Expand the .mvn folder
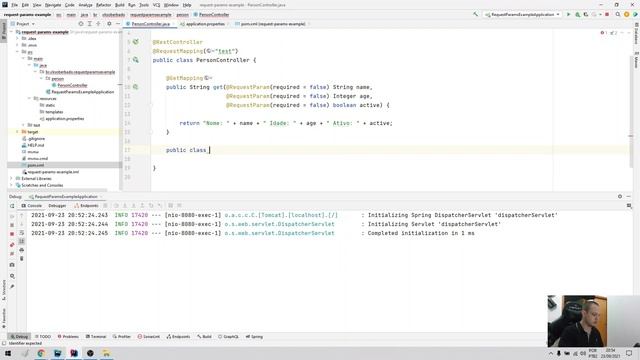 18,45
